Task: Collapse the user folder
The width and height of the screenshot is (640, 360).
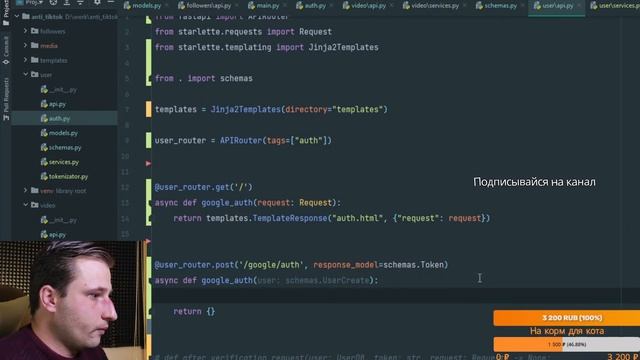Action: click(x=25, y=74)
